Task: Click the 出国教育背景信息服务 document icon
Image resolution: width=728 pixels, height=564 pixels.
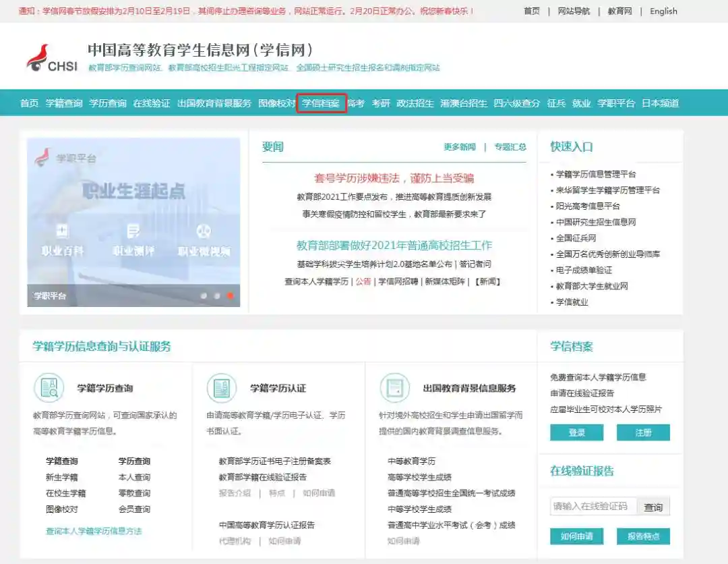Action: 394,387
